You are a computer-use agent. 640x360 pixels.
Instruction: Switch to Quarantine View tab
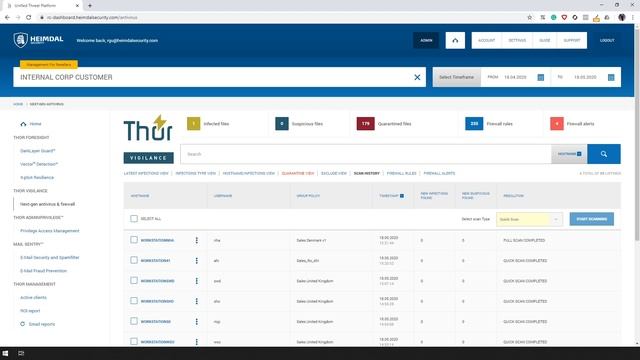[x=298, y=173]
